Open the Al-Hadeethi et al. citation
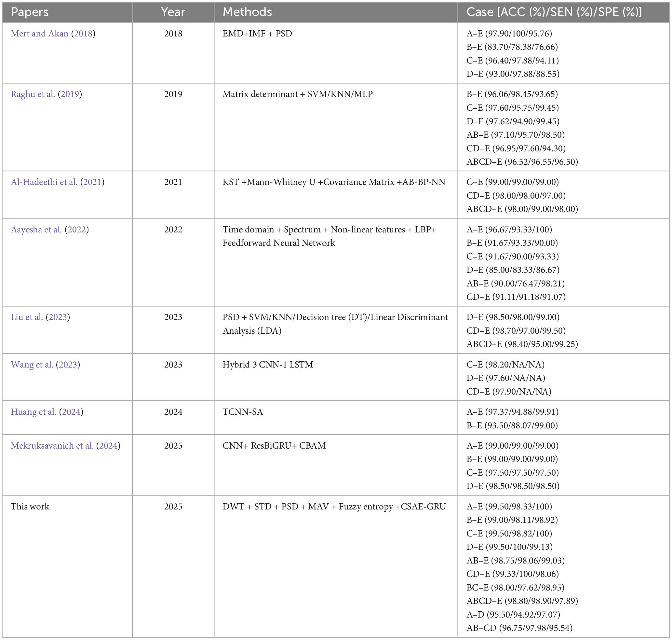This screenshot has width=672, height=640. [44, 182]
